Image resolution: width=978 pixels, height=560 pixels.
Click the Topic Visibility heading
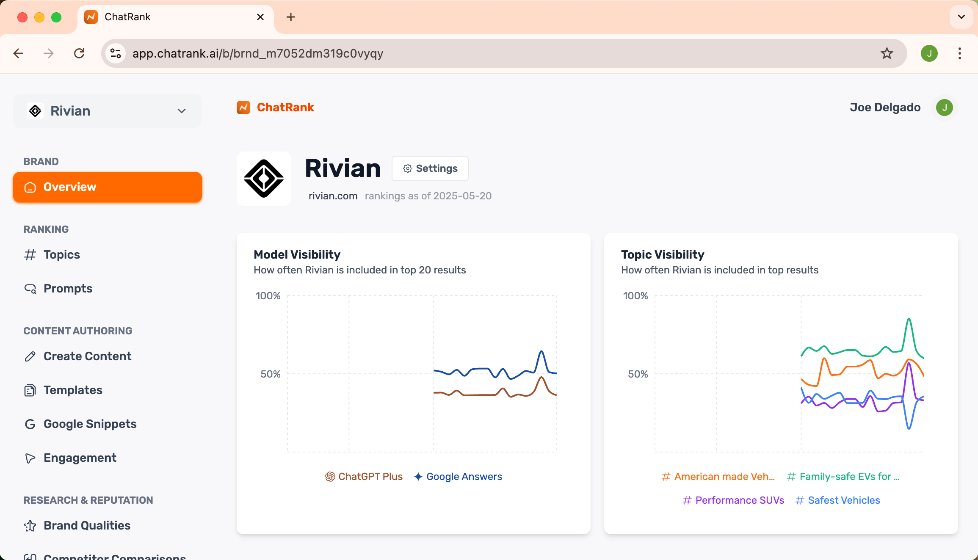tap(663, 255)
